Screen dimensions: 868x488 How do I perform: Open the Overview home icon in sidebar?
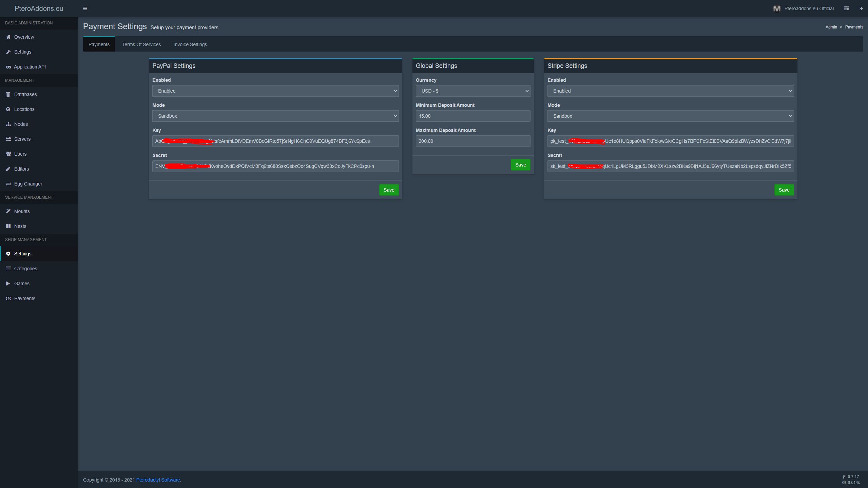(8, 37)
